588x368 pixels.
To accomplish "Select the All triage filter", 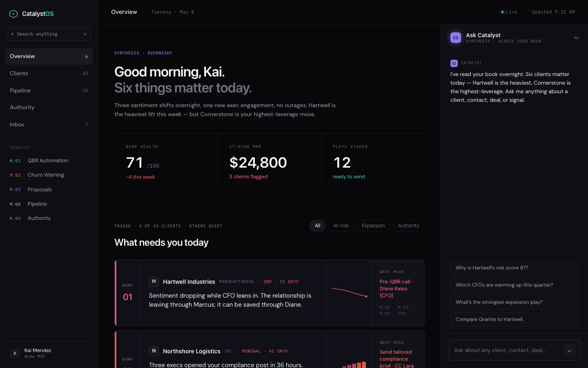I will (x=317, y=226).
